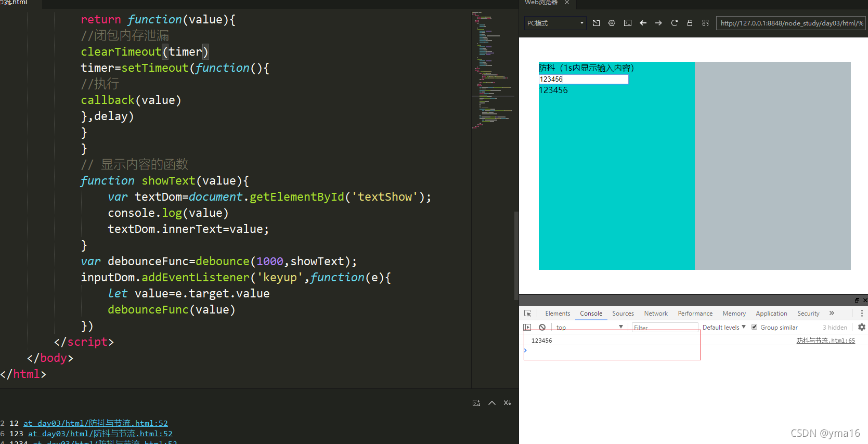Image resolution: width=868 pixels, height=444 pixels.
Task: Click the callback(value) line
Action: click(131, 100)
